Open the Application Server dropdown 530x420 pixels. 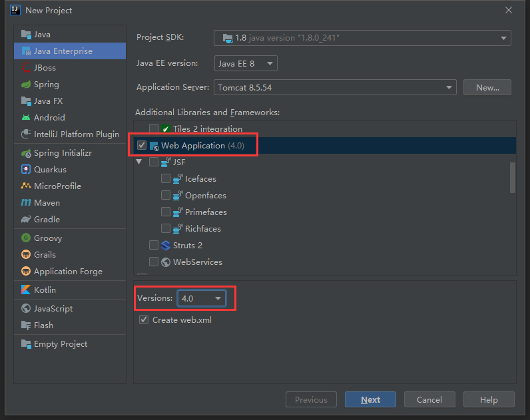335,87
